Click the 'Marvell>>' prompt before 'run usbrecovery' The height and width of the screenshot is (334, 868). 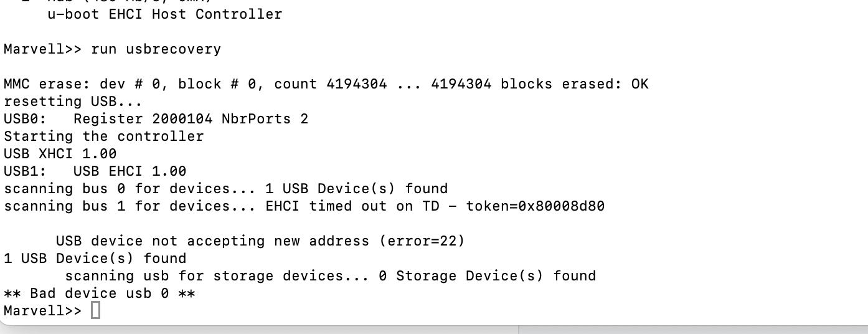[42, 49]
